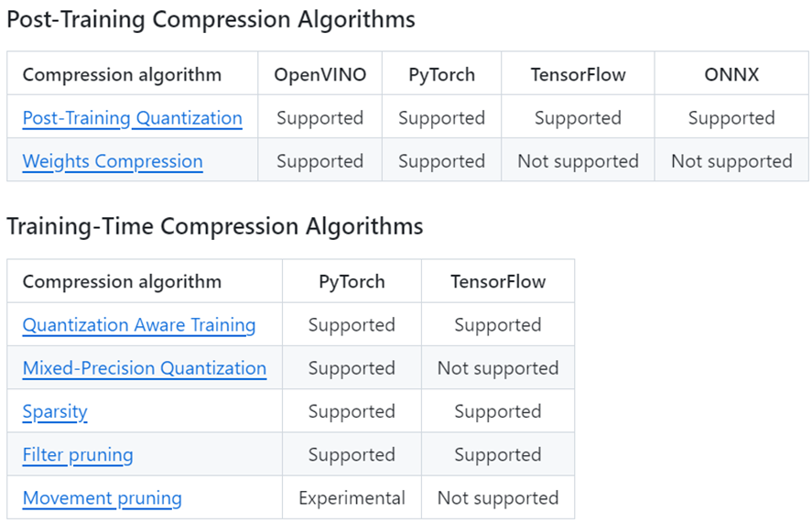Open the Sparsity link
The image size is (812, 523).
coord(55,411)
